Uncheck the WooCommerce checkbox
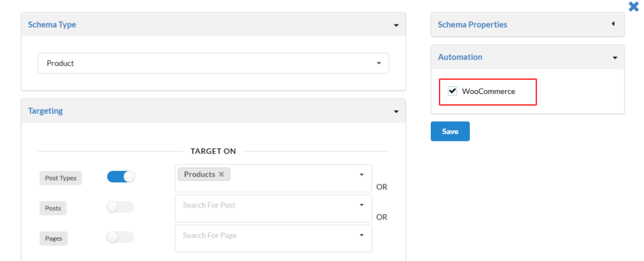The height and width of the screenshot is (261, 644). [x=452, y=91]
